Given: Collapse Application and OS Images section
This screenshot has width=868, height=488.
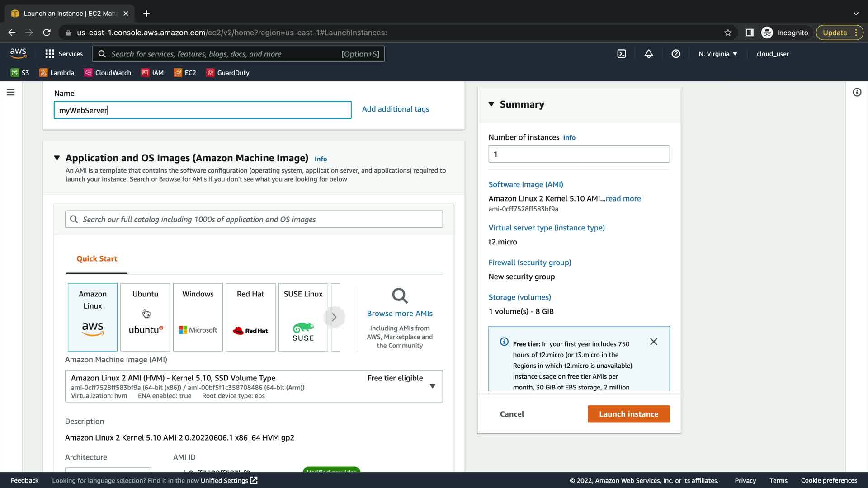Looking at the screenshot, I should [57, 158].
